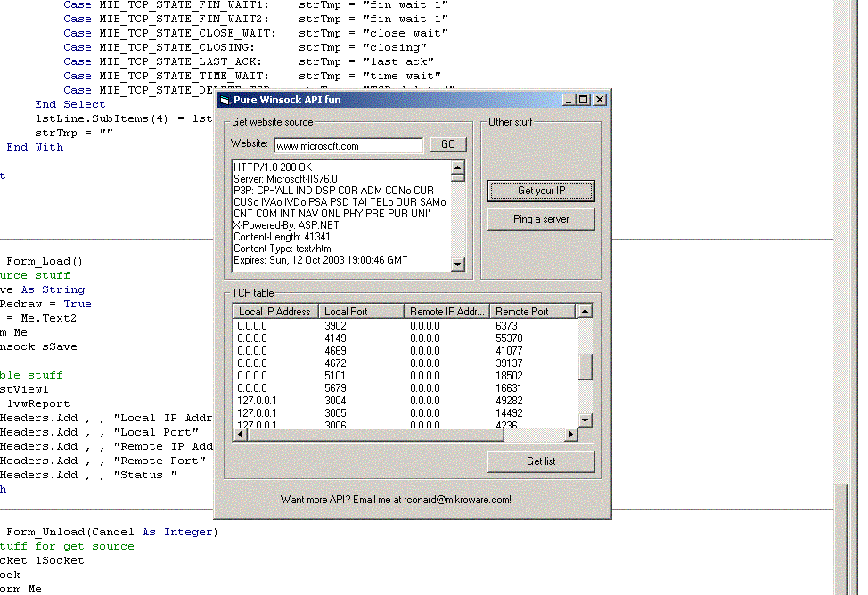Click the down arrow of website source scrollbar
The width and height of the screenshot is (868, 595).
pos(457,264)
